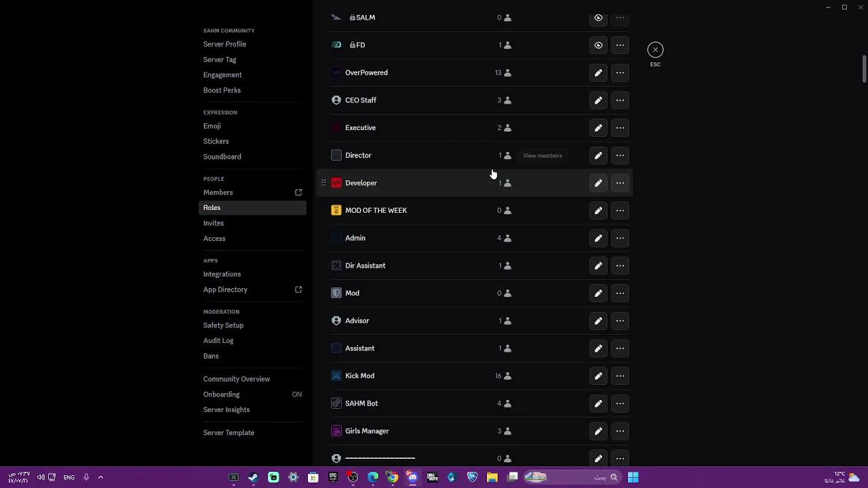The image size is (868, 488).
Task: Open Boost Perks page
Action: 222,90
